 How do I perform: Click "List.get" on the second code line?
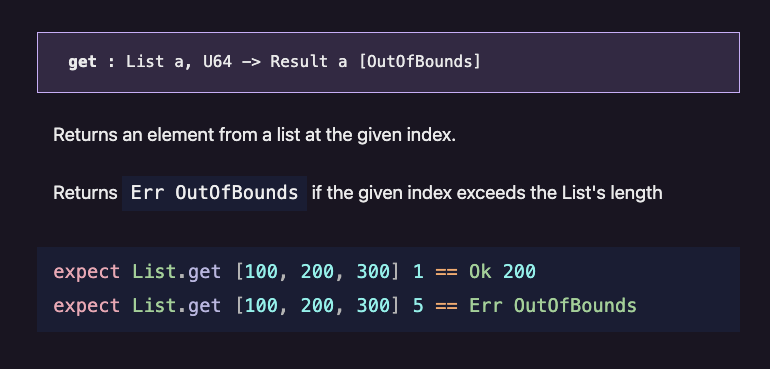click(176, 306)
